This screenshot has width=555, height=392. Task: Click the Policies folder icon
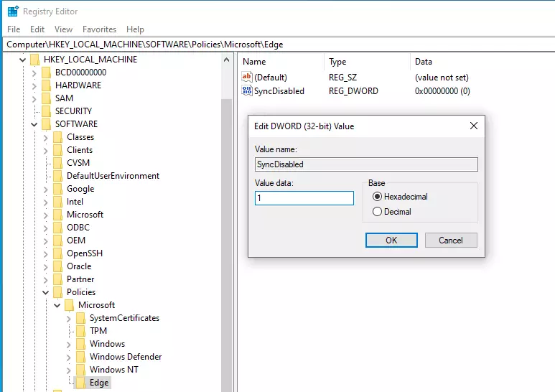[x=57, y=292]
